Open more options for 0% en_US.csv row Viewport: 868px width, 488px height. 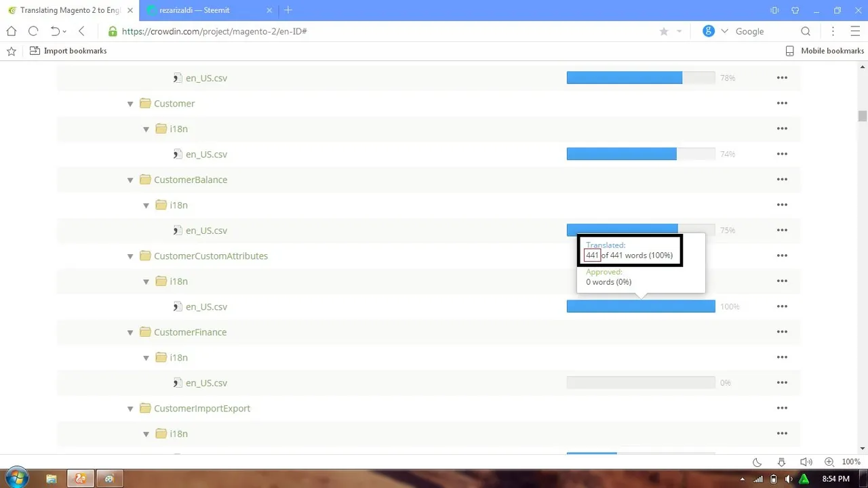click(x=782, y=383)
